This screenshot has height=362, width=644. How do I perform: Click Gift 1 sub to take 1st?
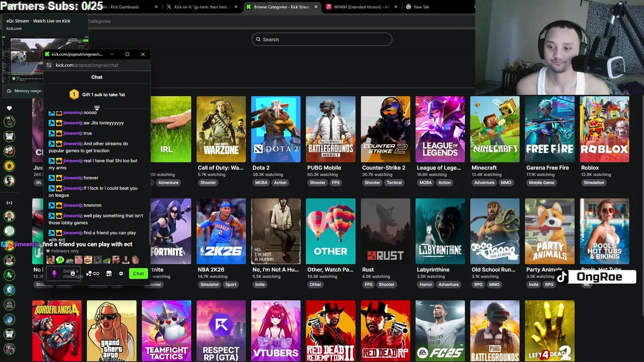coord(104,95)
